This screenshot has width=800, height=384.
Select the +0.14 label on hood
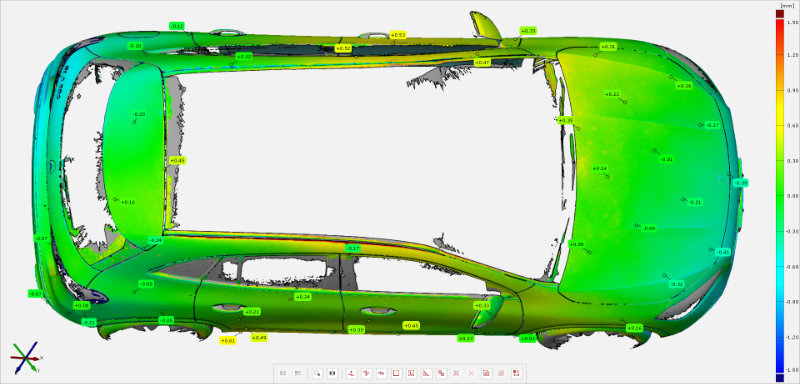599,168
